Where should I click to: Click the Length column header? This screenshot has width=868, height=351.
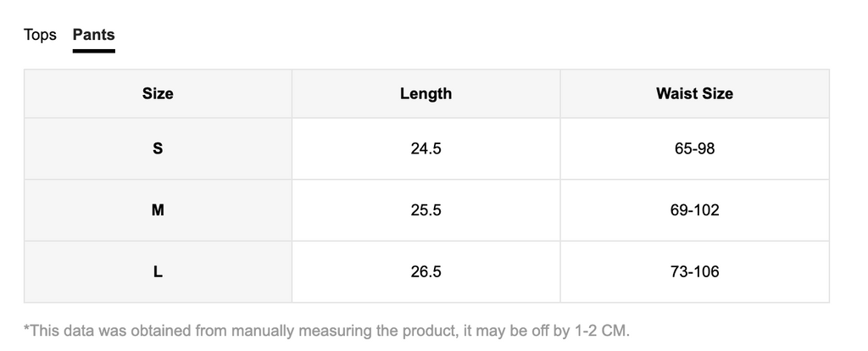(426, 93)
